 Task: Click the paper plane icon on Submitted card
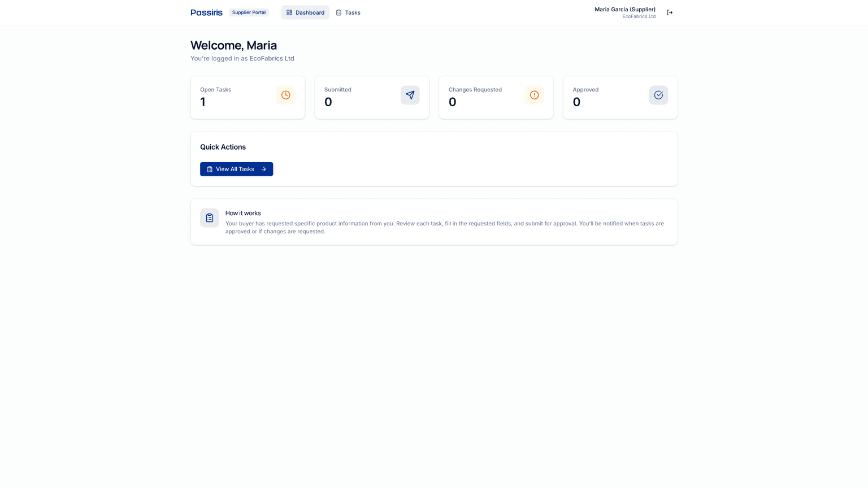point(410,95)
